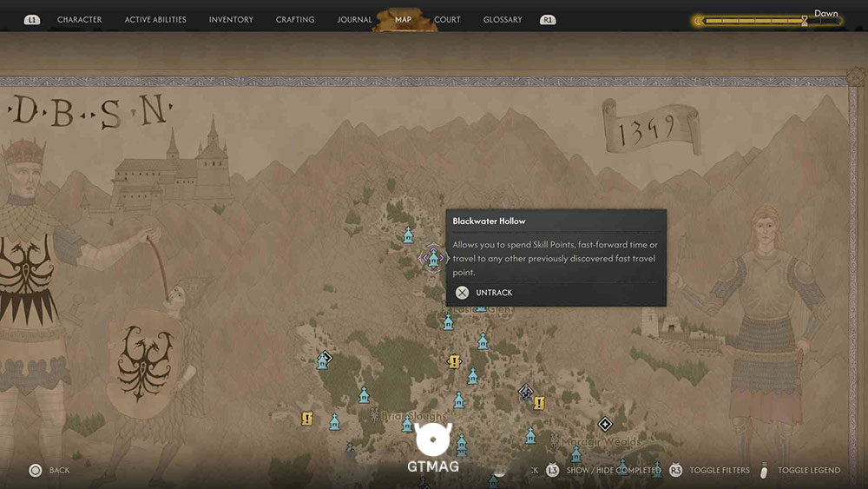Select the shrine icon with the white diamond overlay
The width and height of the screenshot is (868, 489).
coord(323,361)
